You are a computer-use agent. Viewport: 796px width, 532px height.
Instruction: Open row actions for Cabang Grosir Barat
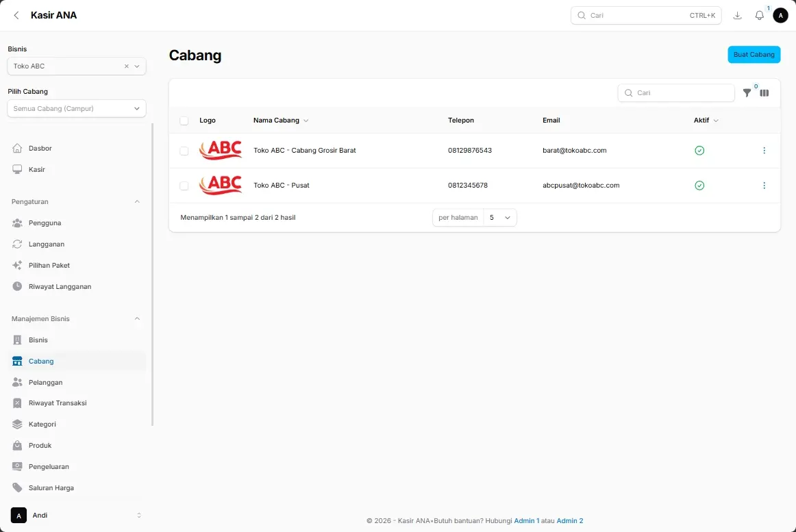coord(764,150)
